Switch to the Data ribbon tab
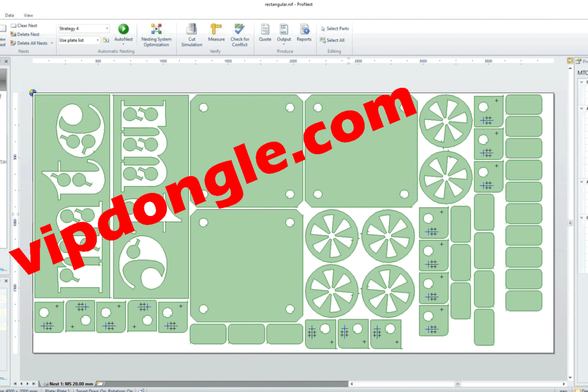 click(x=10, y=16)
